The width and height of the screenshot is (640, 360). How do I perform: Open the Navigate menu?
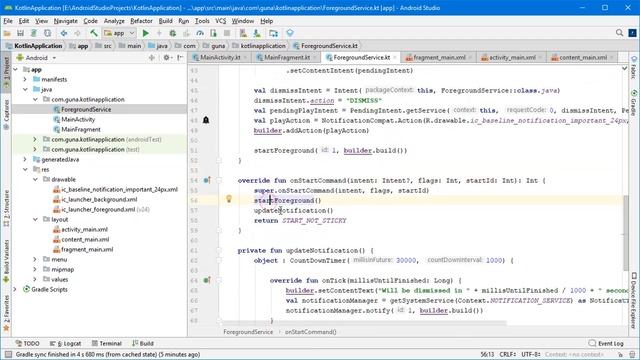[65, 21]
